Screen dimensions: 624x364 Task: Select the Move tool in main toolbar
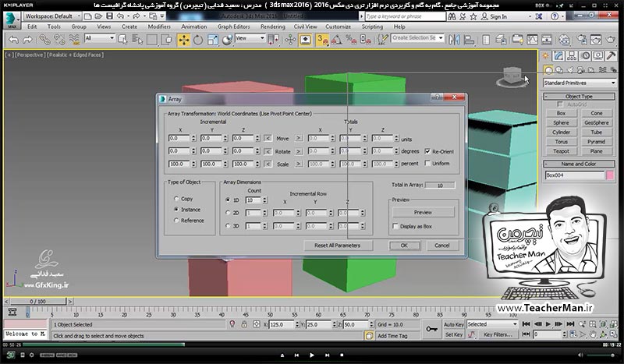(184, 40)
